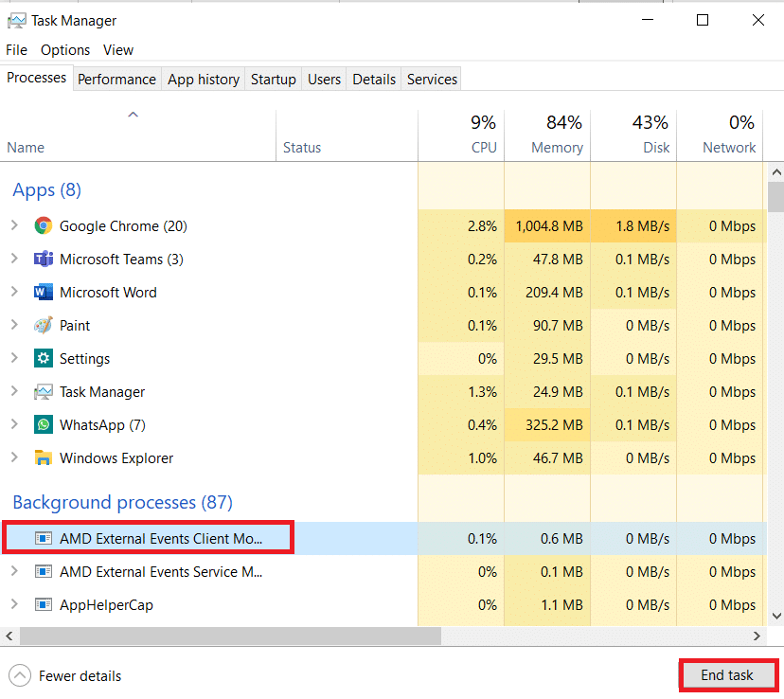
Task: Expand the Google Chrome process group
Action: coord(14,225)
